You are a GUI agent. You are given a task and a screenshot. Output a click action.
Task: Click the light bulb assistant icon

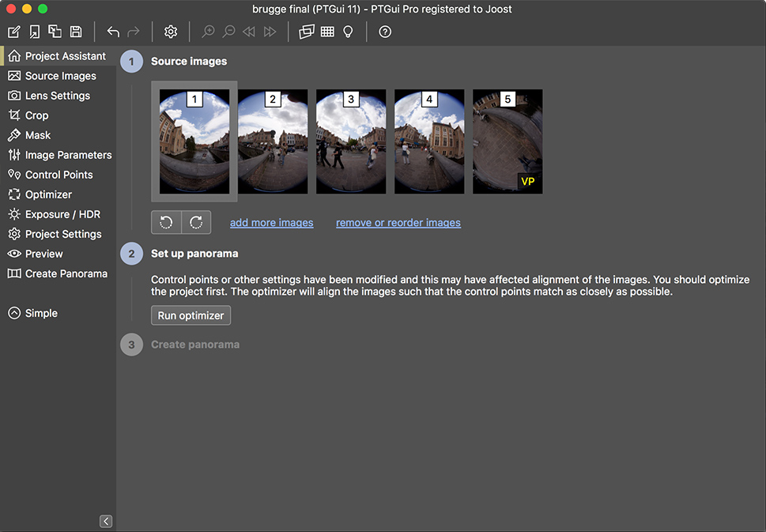(x=348, y=32)
